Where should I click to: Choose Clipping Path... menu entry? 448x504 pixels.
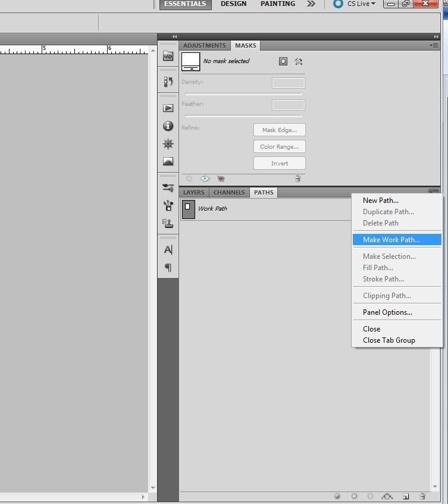pyautogui.click(x=397, y=295)
